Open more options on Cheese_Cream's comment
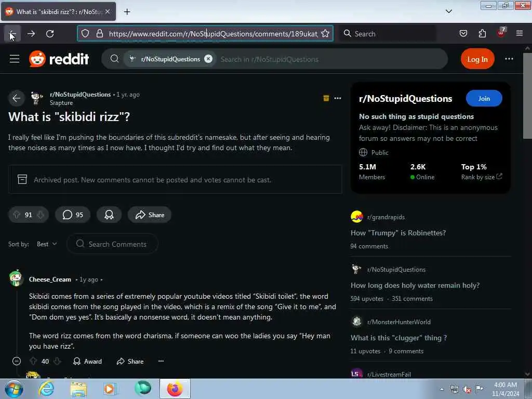The height and width of the screenshot is (399, 532). tap(161, 361)
